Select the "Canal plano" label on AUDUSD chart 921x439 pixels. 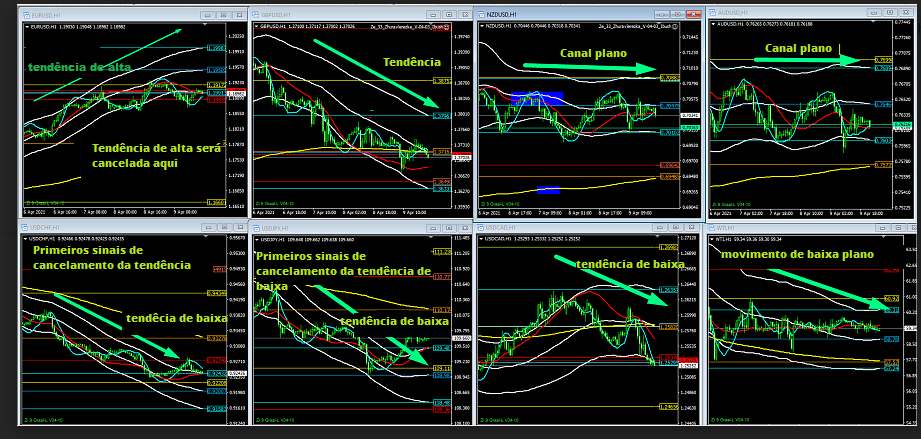click(796, 48)
